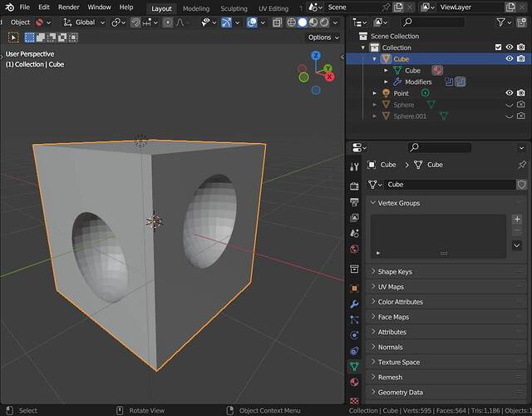
Task: Open the Physics properties tab
Action: pyautogui.click(x=354, y=335)
